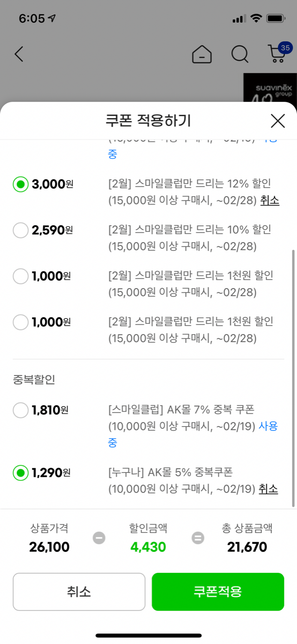297x644 pixels.
Task: Cancel the AK몰 5% 중복쿠폰 via 취소 link
Action: 268,489
